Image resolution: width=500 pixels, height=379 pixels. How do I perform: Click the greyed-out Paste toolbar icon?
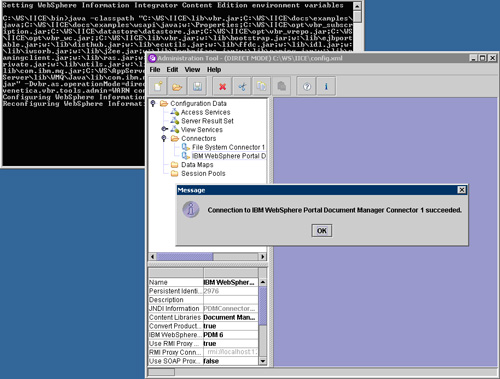(x=281, y=86)
